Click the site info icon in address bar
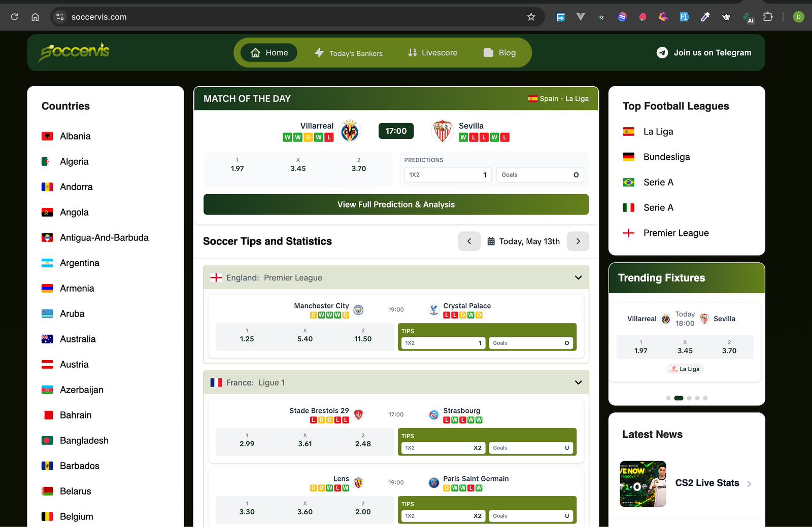The width and height of the screenshot is (812, 527). pos(60,17)
